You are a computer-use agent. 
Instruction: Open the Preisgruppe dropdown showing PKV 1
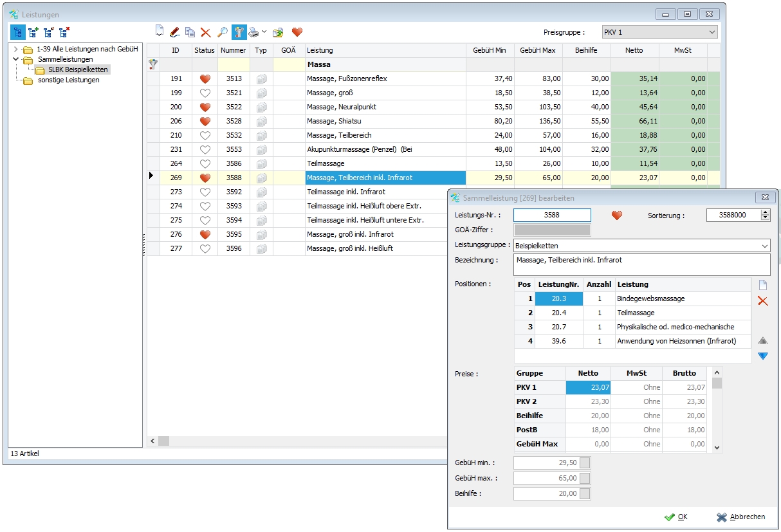coord(659,32)
